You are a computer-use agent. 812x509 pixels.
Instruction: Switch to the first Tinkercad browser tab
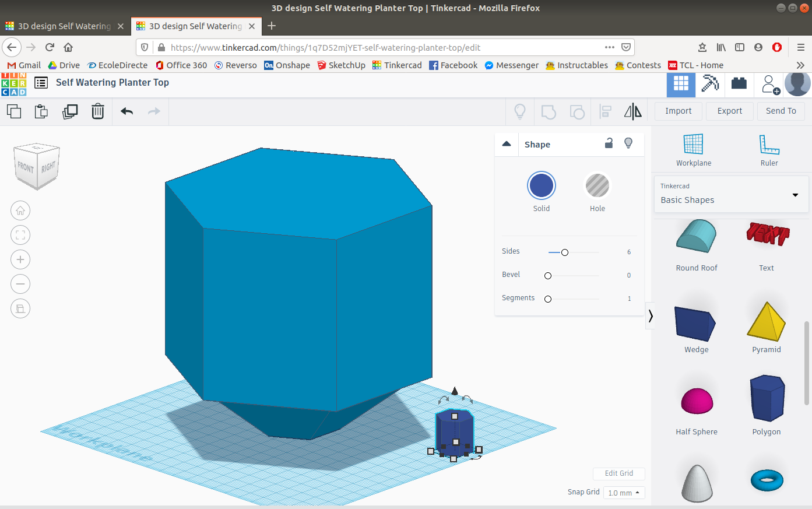[64, 26]
